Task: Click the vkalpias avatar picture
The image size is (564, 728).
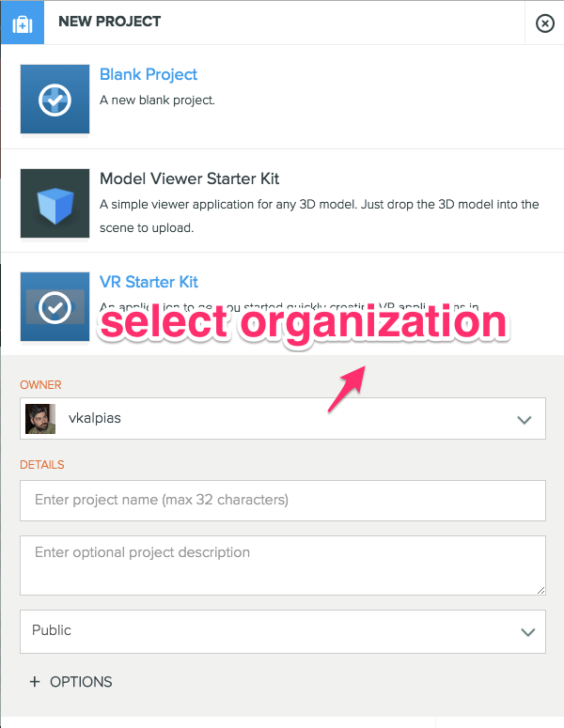Action: (x=40, y=419)
